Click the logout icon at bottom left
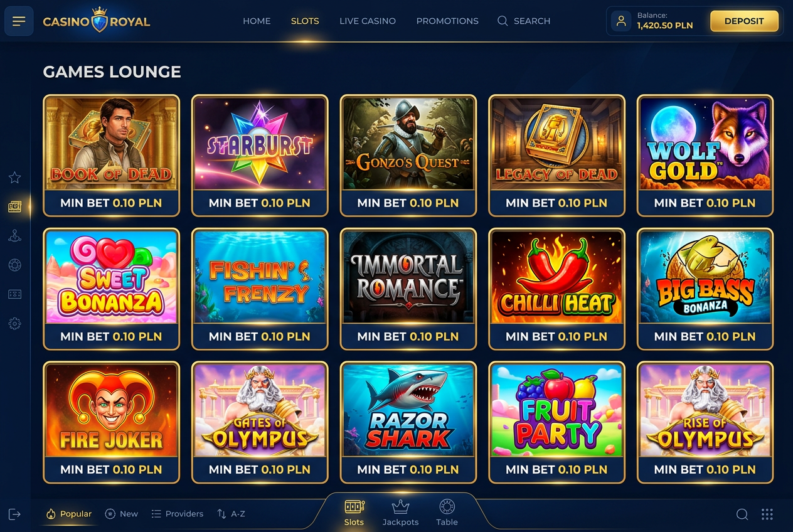 pos(15,514)
